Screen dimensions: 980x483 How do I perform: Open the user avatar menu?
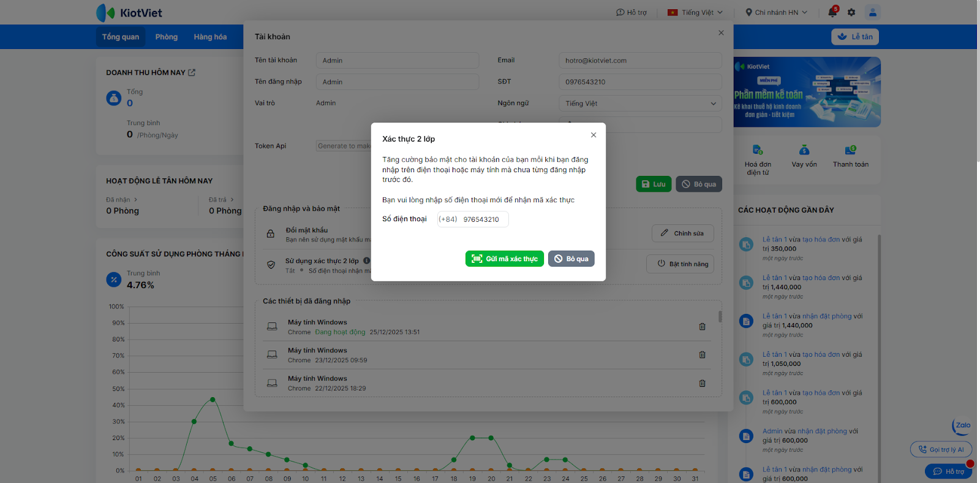pyautogui.click(x=873, y=12)
